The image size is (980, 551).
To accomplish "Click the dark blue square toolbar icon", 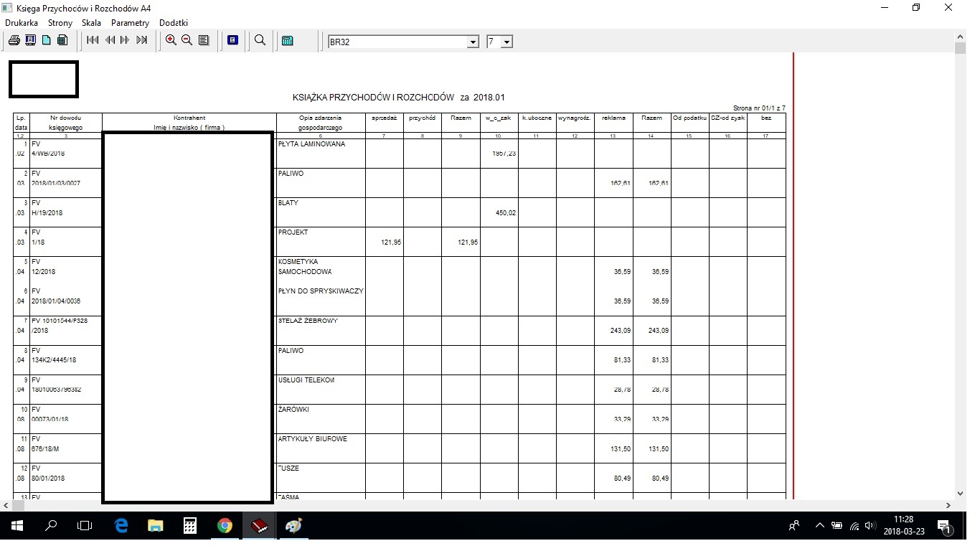I will [x=232, y=41].
